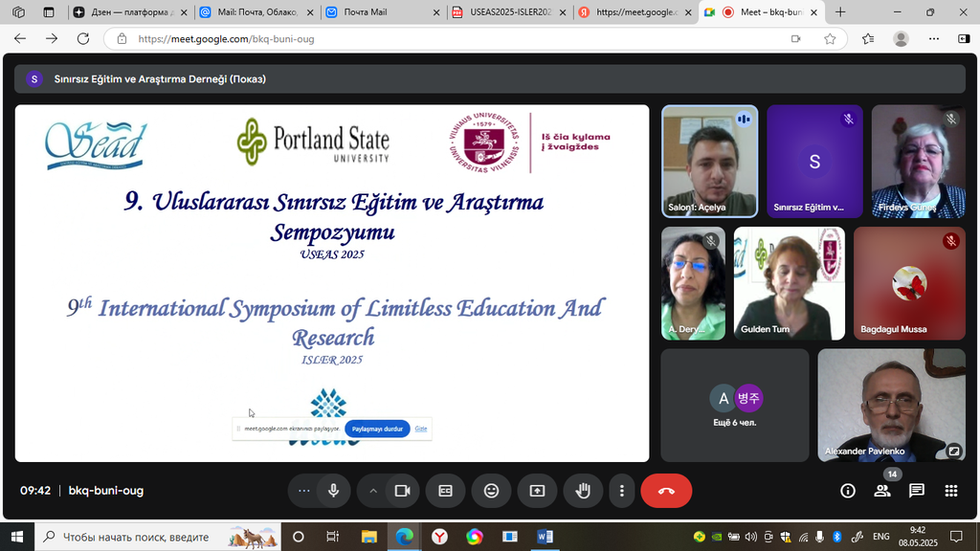The width and height of the screenshot is (980, 551).
Task: Open the in-call chat panel
Action: [916, 491]
